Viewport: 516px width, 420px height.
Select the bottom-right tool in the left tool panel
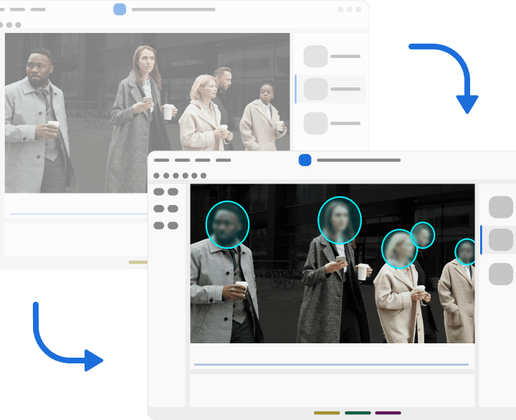(x=173, y=226)
